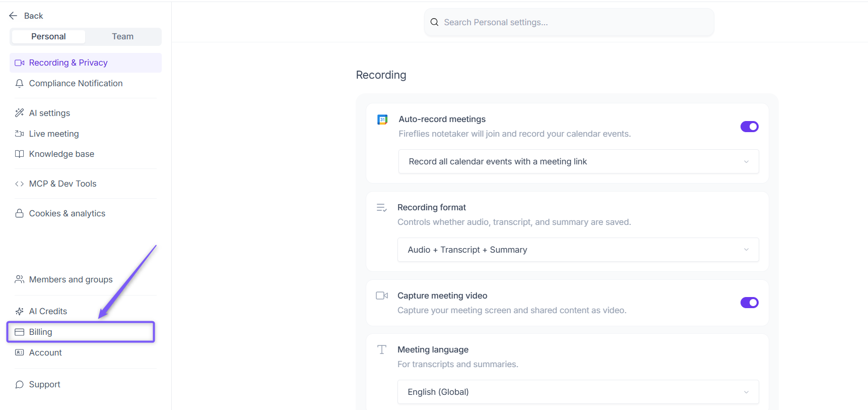Click the Capture meeting video camera icon

tap(382, 296)
